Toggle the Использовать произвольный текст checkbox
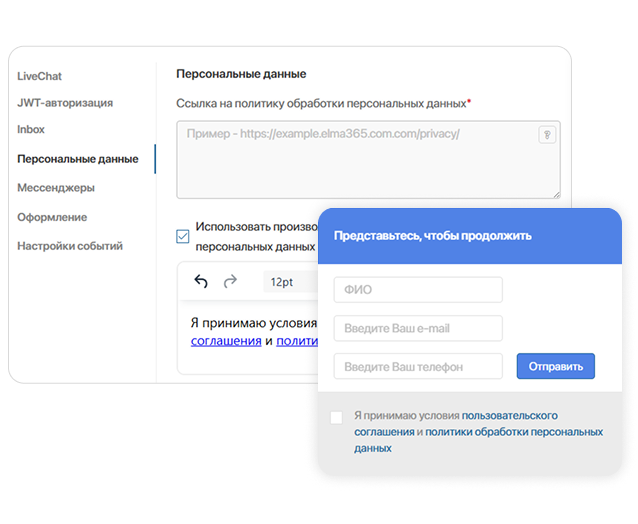This screenshot has height=524, width=638. 183,236
